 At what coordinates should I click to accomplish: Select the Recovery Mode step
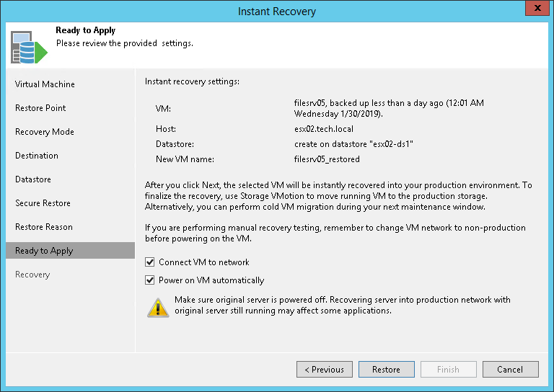pyautogui.click(x=45, y=132)
